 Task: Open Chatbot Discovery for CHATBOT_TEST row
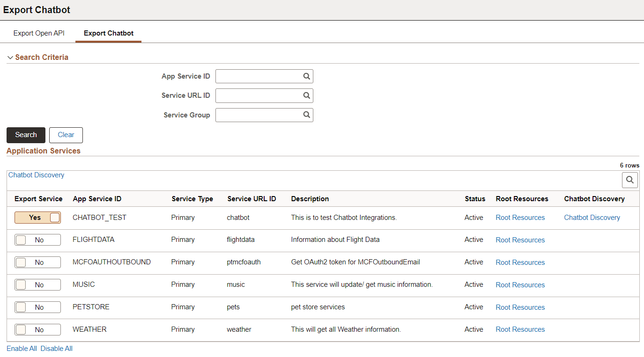(x=592, y=217)
